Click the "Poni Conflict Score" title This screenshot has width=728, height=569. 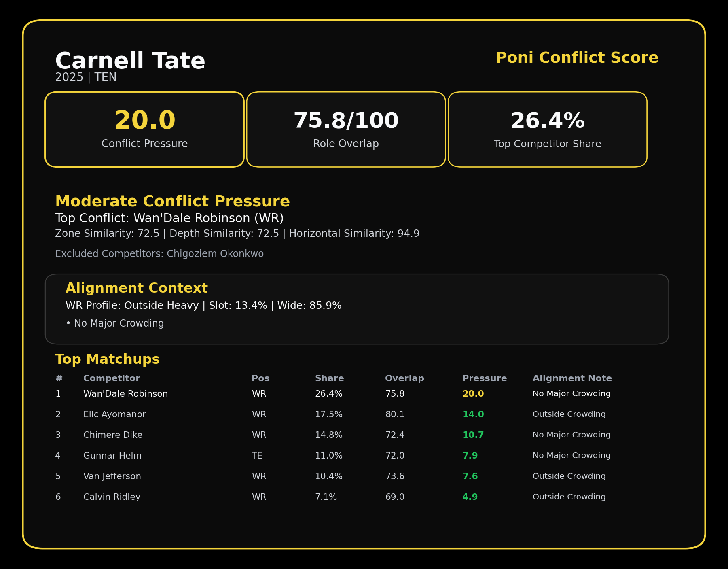577,58
